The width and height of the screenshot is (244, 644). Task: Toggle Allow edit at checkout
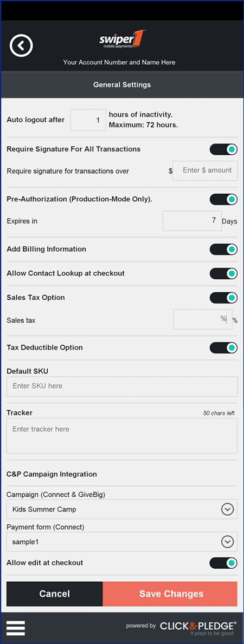point(223,563)
